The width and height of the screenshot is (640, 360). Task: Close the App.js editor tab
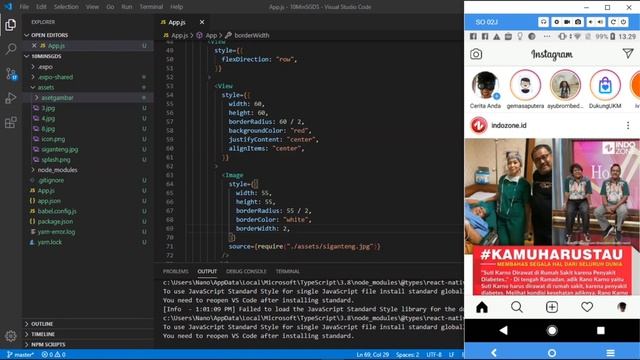[202, 22]
